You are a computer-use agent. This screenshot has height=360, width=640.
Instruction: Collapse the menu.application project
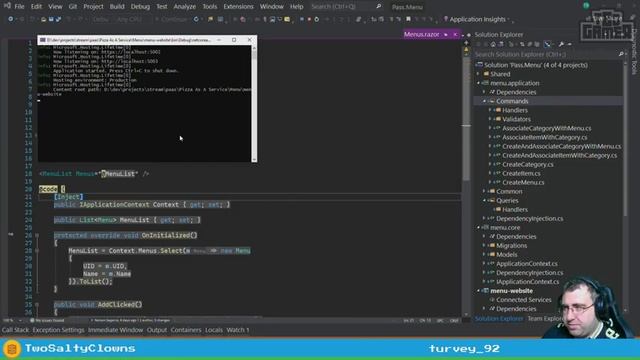point(478,83)
